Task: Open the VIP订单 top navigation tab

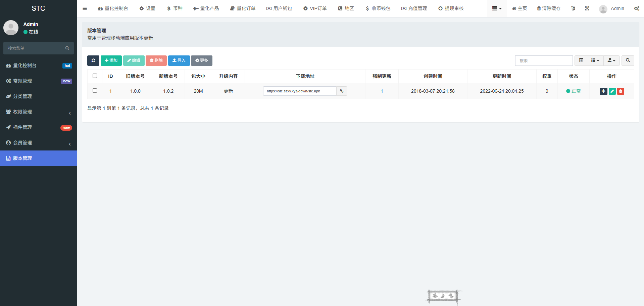Action: coord(315,8)
